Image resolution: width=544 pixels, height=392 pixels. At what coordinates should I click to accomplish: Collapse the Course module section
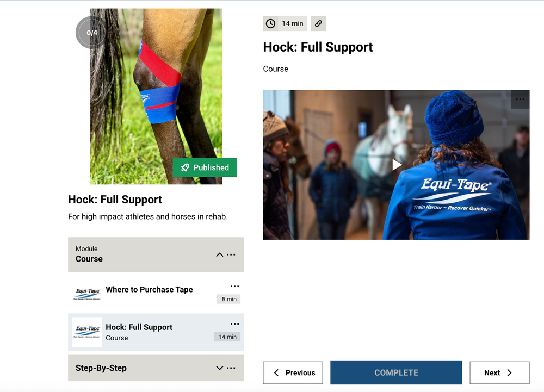[219, 254]
